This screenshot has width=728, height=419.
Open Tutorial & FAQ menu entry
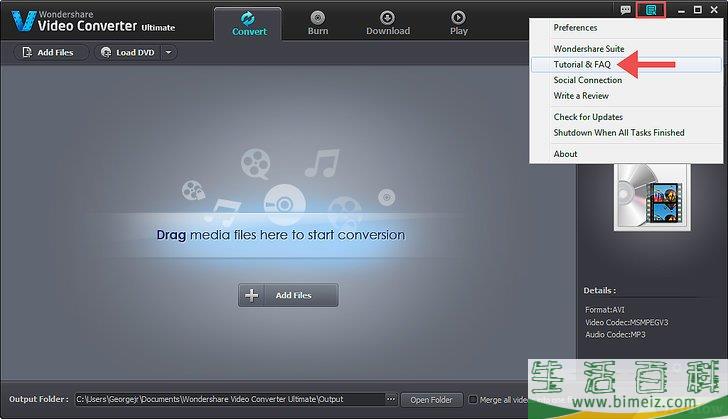626,65
